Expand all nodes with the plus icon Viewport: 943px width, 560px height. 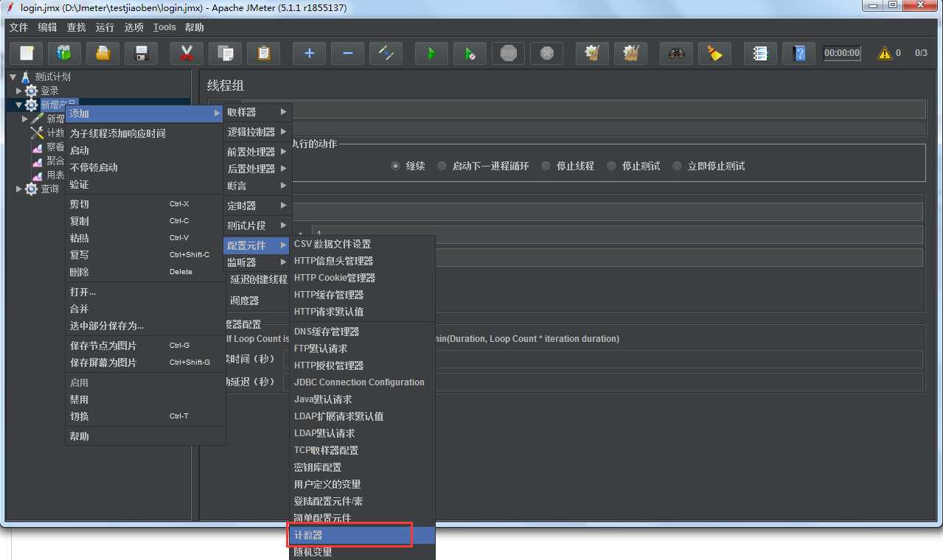(309, 53)
